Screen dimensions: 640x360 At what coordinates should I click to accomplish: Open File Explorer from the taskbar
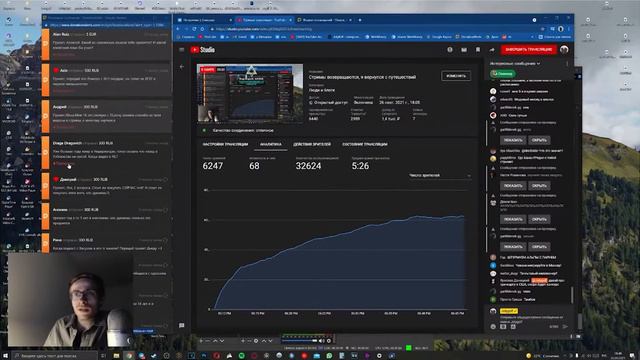[x=116, y=356]
